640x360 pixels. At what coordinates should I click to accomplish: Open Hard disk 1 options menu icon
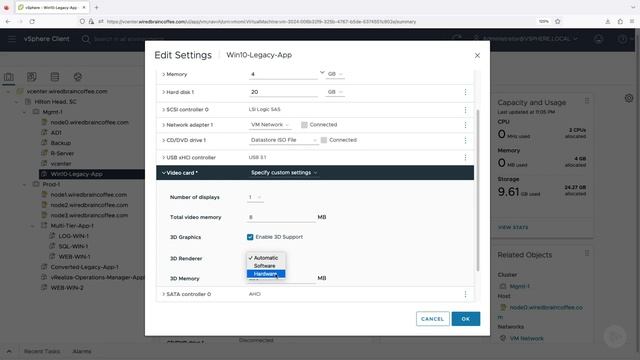[465, 92]
